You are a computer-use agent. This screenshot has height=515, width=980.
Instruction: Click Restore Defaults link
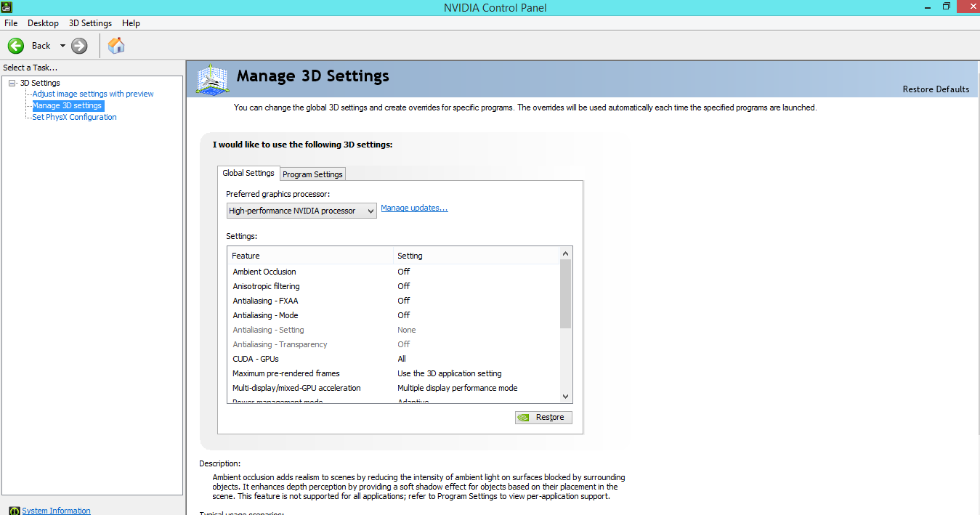coord(936,89)
